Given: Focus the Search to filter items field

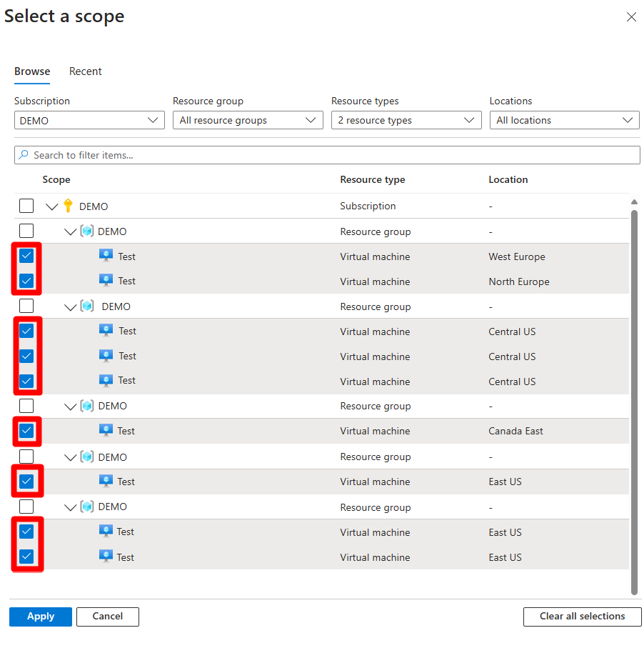Looking at the screenshot, I should click(327, 155).
